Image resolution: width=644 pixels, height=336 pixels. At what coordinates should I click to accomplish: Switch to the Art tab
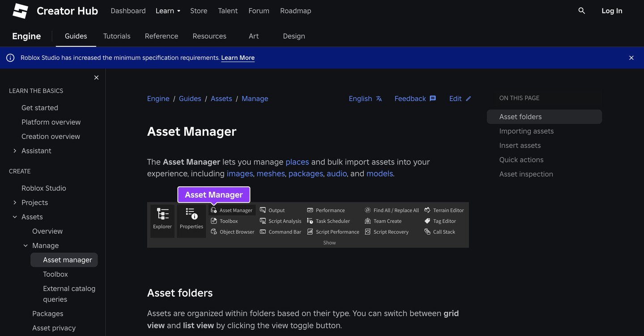254,36
